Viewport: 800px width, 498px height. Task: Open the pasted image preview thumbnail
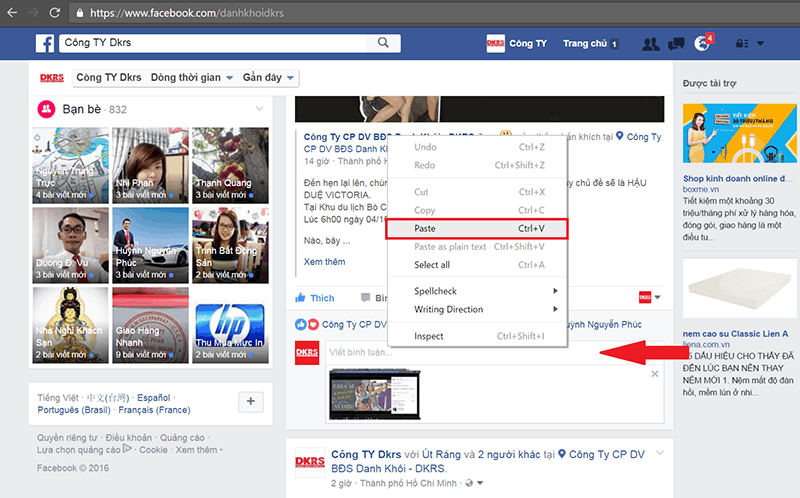pyautogui.click(x=374, y=394)
